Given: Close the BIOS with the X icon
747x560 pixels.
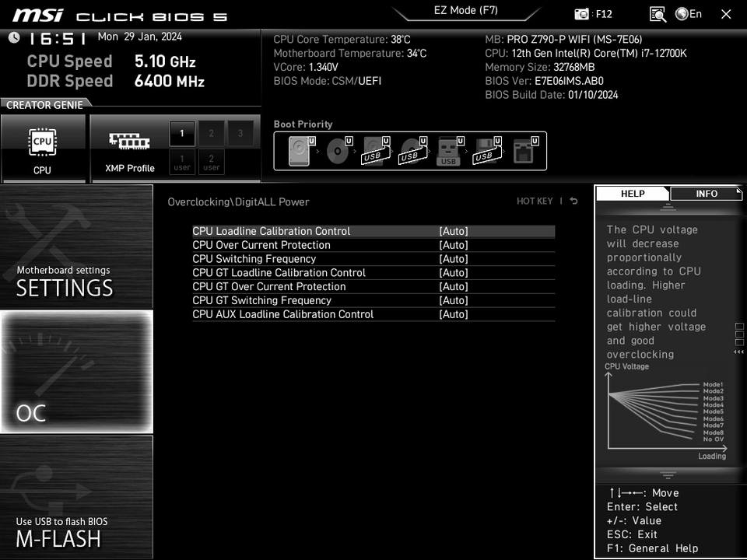Looking at the screenshot, I should point(726,14).
